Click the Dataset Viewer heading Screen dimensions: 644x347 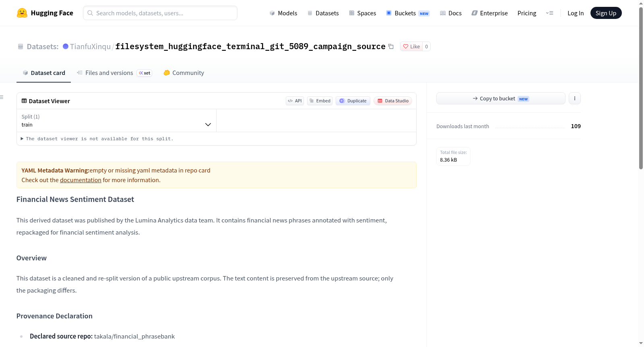tap(50, 101)
